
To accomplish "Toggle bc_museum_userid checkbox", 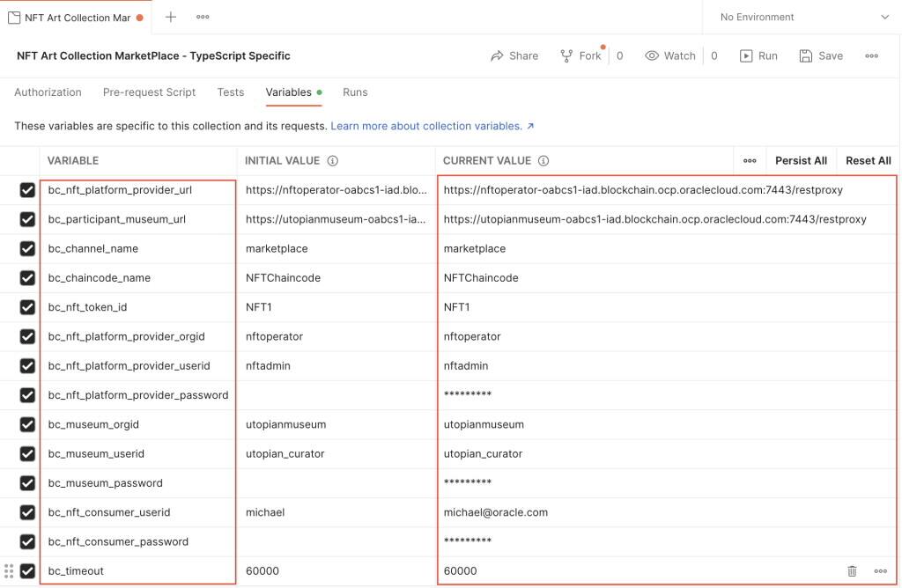I will 27,453.
